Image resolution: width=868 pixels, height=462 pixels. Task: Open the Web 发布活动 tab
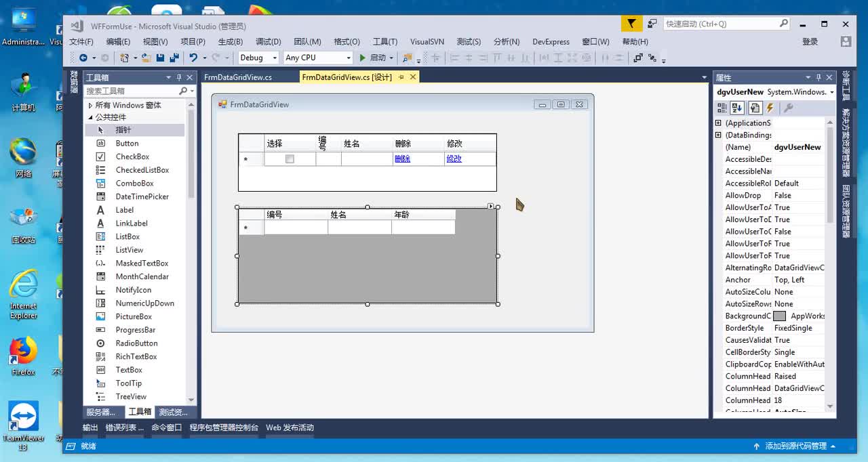(290, 428)
